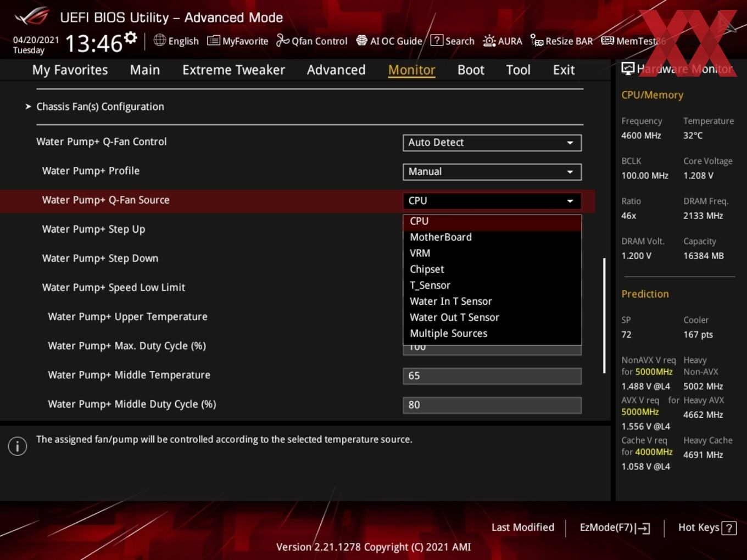Pick Chipset in source list

492,269
